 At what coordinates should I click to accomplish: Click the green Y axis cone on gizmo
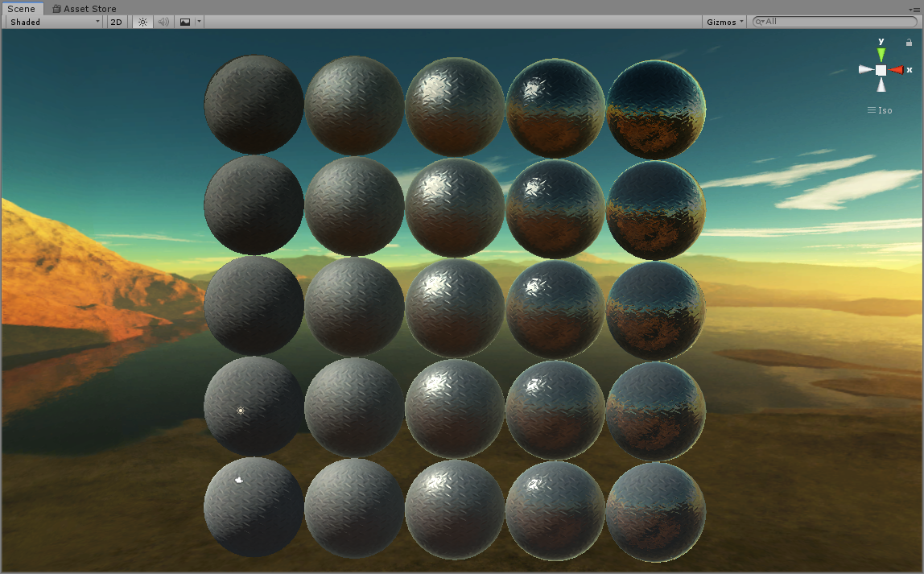(x=881, y=54)
